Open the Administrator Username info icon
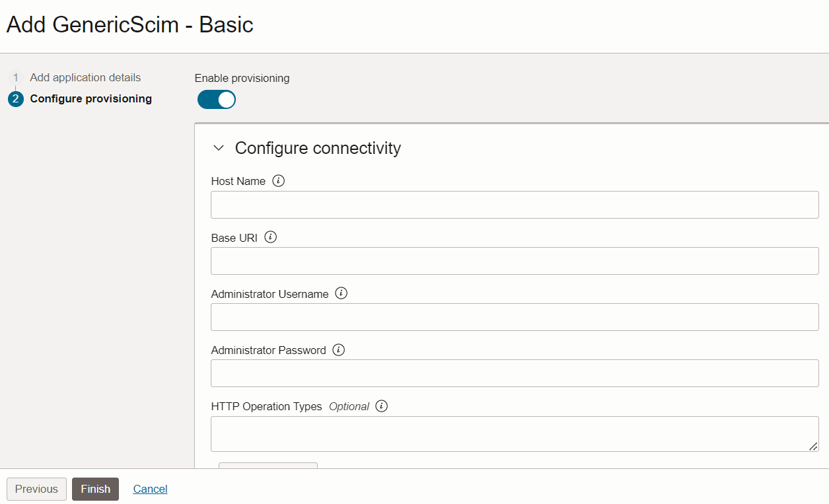The height and width of the screenshot is (504, 829). (x=342, y=293)
